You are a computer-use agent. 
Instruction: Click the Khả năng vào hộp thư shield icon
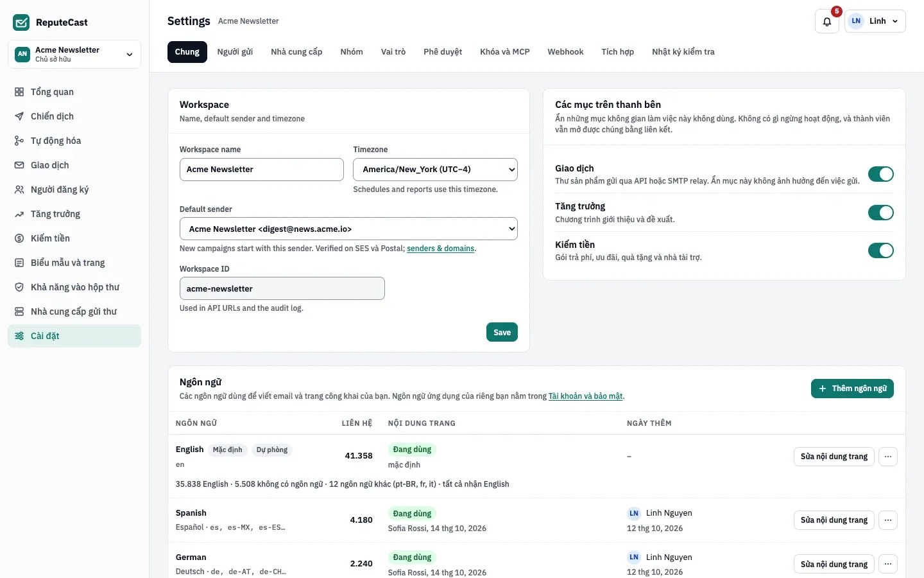point(19,287)
